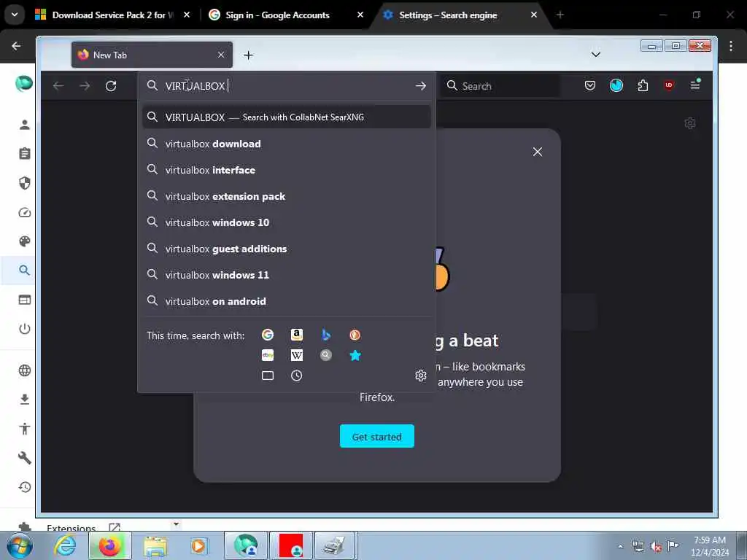
Task: Search bookmarks using the blue star icon
Action: [x=355, y=355]
